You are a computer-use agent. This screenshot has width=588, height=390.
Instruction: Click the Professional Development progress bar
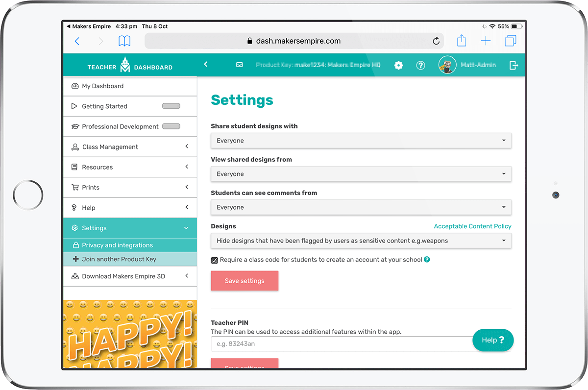(171, 126)
